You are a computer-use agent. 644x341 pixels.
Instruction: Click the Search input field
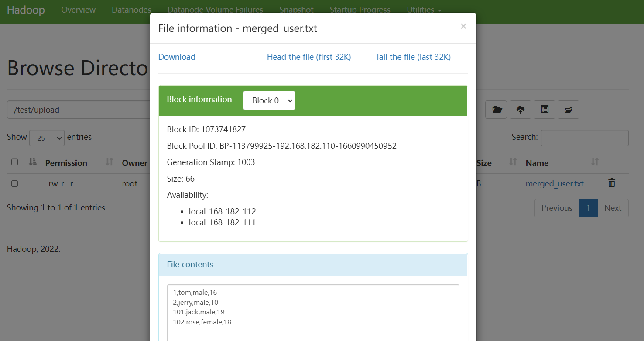click(x=585, y=138)
